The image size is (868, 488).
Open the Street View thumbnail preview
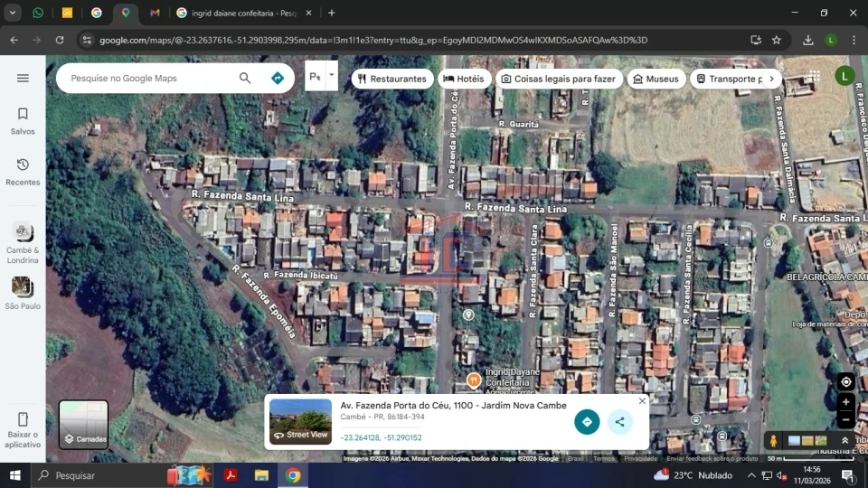tap(300, 421)
